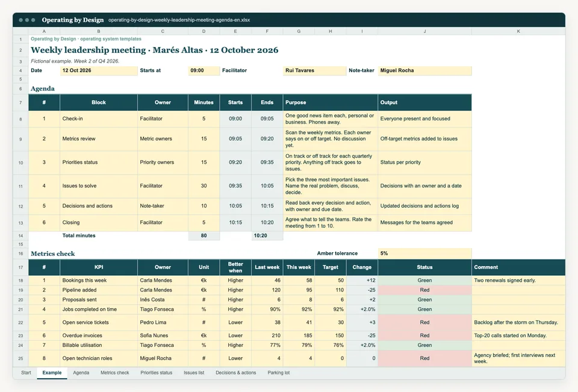Select the Metrics review block cell
578x392 pixels.
tap(98, 139)
